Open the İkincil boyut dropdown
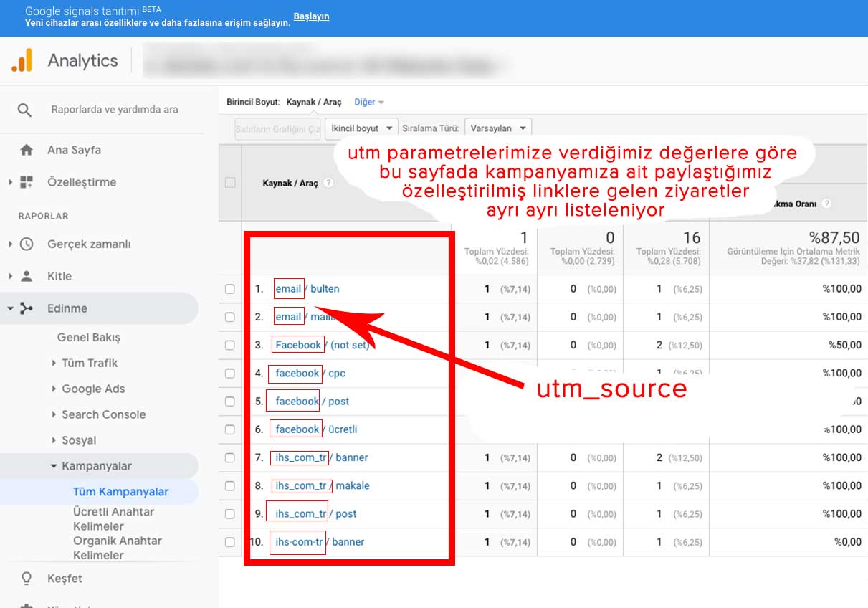This screenshot has height=608, width=868. [x=361, y=128]
